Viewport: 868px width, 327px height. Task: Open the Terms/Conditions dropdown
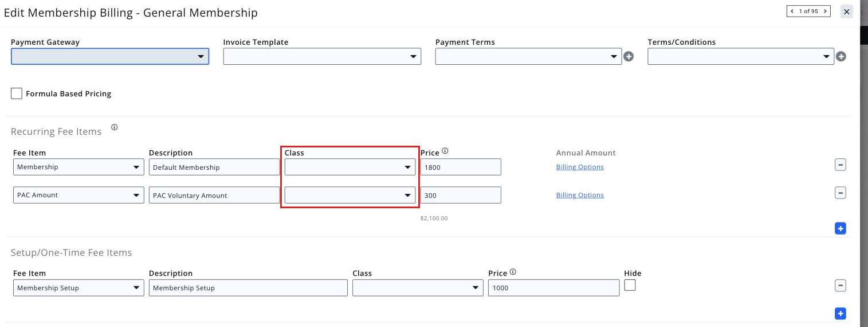(741, 56)
